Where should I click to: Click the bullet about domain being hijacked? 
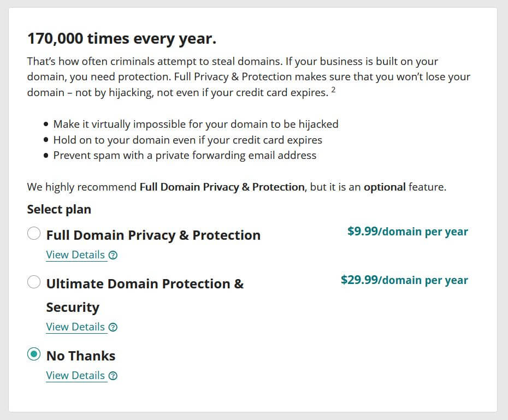(x=196, y=124)
